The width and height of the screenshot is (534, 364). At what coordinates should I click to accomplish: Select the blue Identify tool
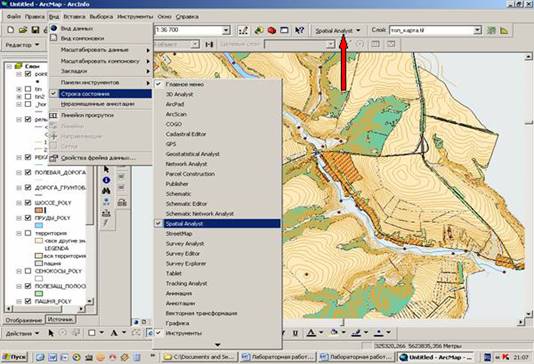(x=106, y=180)
